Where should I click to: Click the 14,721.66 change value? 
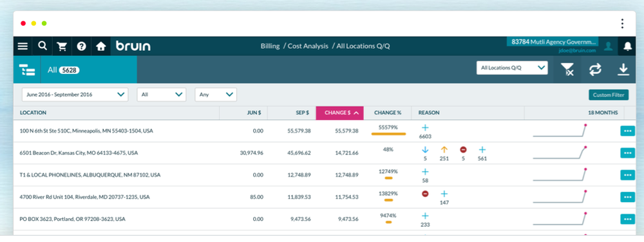coord(346,153)
